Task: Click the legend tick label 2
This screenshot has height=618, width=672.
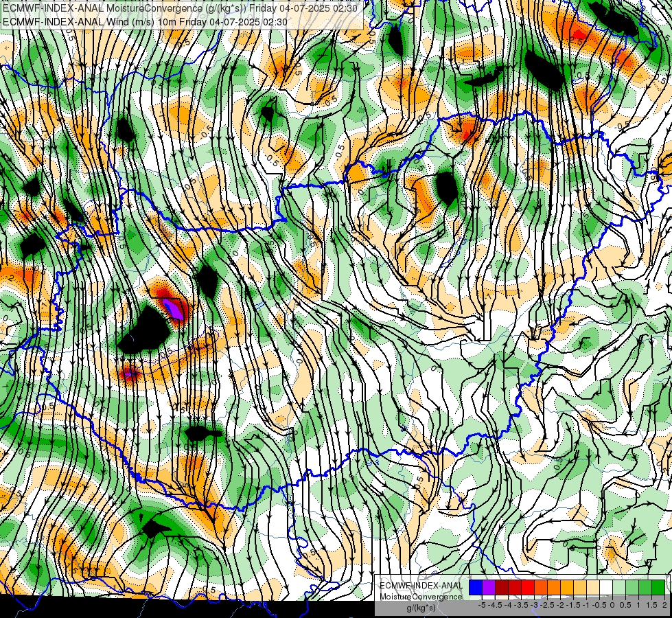Action: pos(664,605)
